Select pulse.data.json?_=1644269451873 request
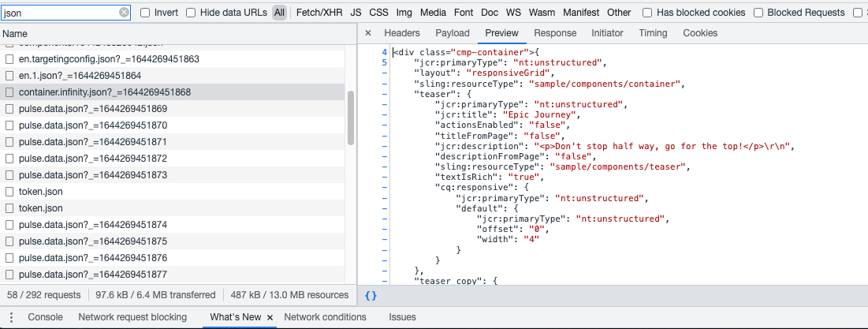The width and height of the screenshot is (868, 329). (173, 175)
